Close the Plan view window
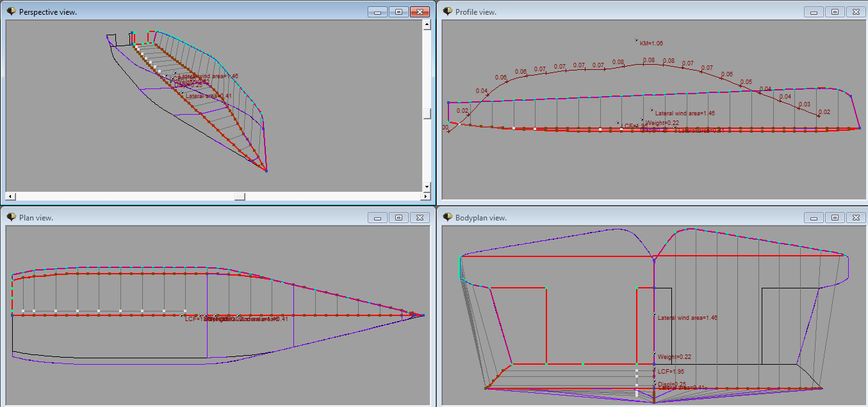The width and height of the screenshot is (868, 407). (420, 217)
